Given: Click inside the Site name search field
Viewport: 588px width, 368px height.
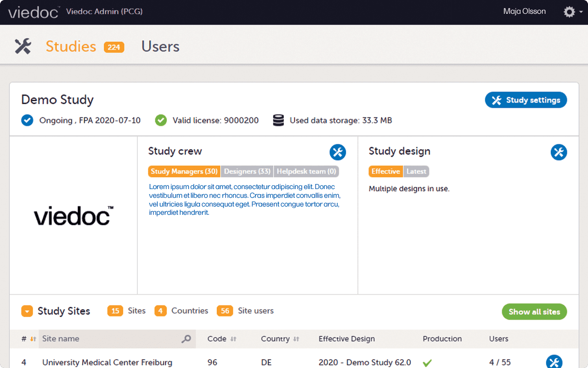Looking at the screenshot, I should (x=106, y=339).
